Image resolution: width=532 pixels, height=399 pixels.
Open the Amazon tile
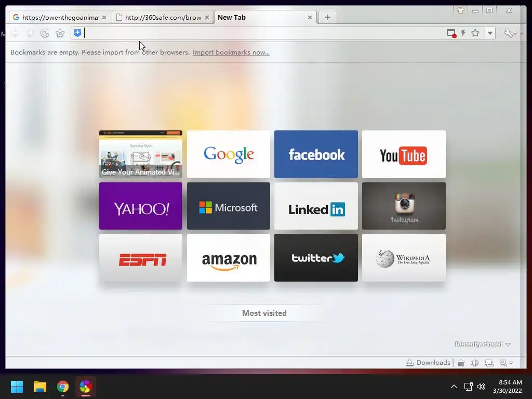tap(229, 258)
